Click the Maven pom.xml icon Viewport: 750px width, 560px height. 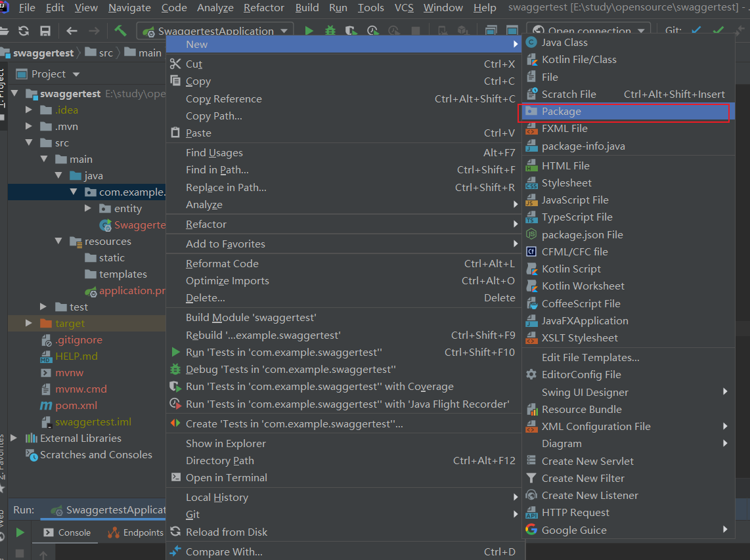click(x=46, y=406)
